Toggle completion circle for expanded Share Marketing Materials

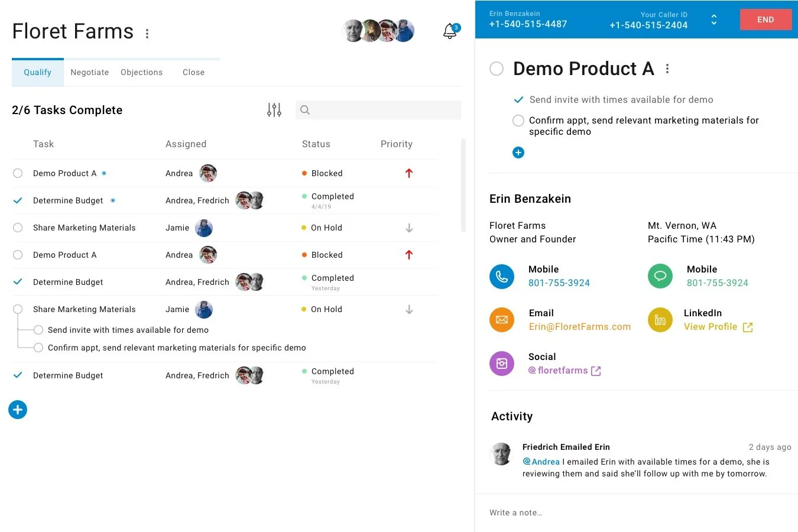pos(18,309)
